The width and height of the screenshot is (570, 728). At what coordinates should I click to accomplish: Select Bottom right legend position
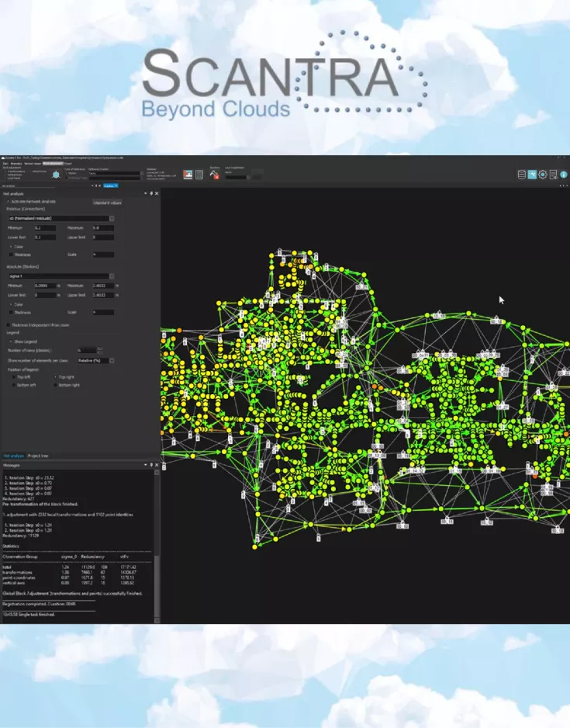pos(56,385)
